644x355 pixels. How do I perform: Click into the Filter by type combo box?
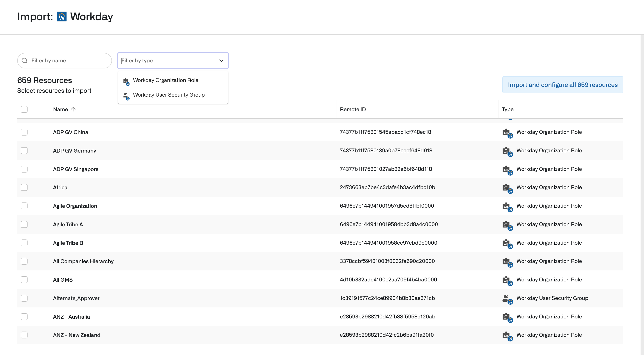(167, 61)
